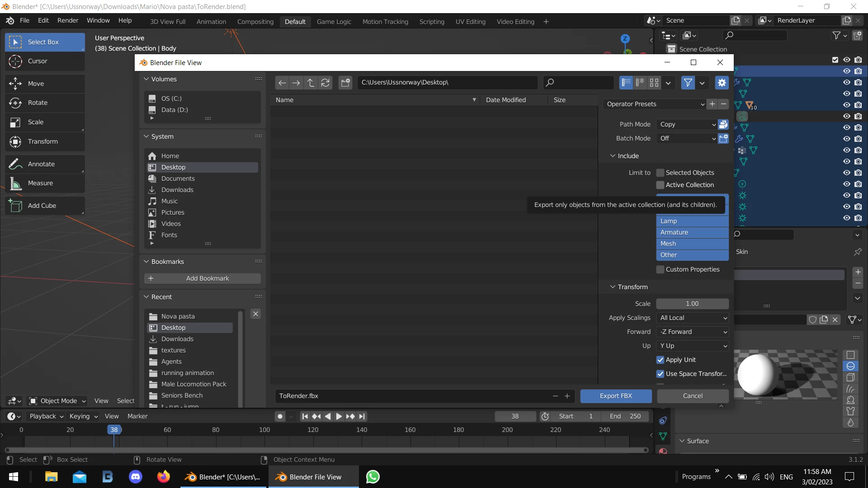Open the Forward axis dropdown

692,332
